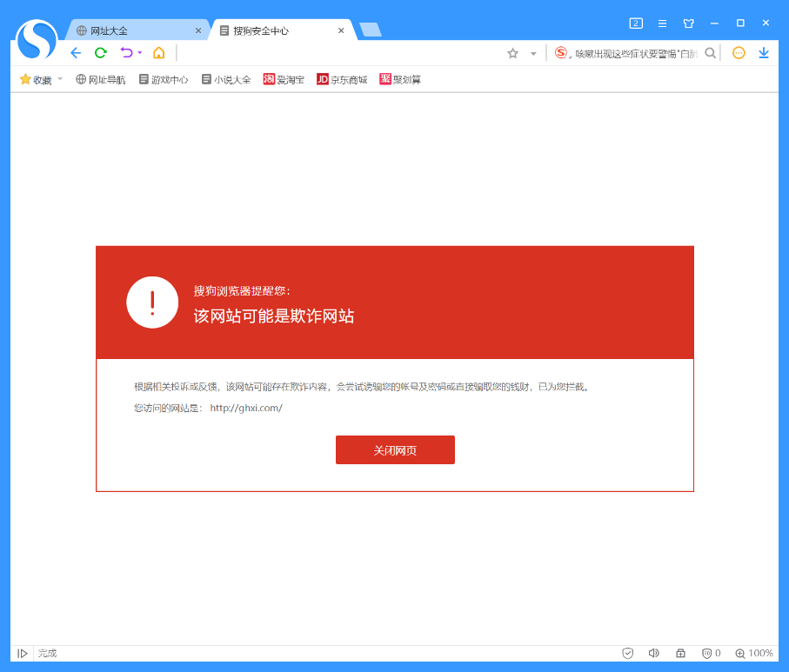Image resolution: width=789 pixels, height=672 pixels.
Task: Open the link http://ghxi.com/
Action: pyautogui.click(x=246, y=407)
